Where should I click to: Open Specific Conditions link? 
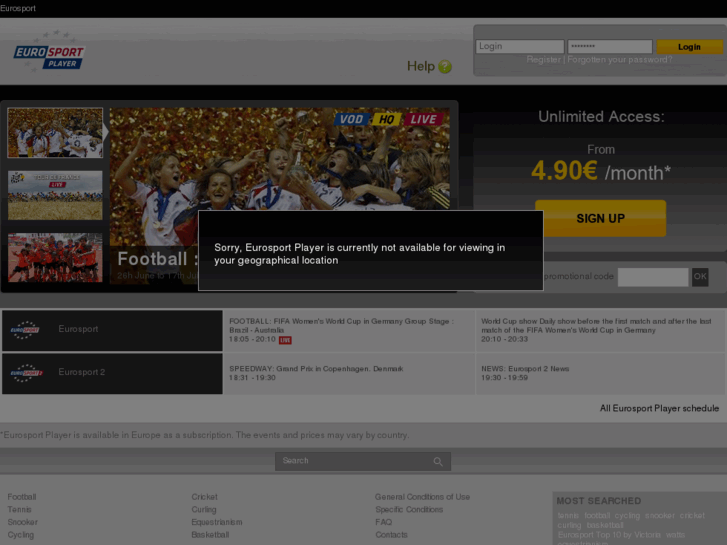click(409, 509)
